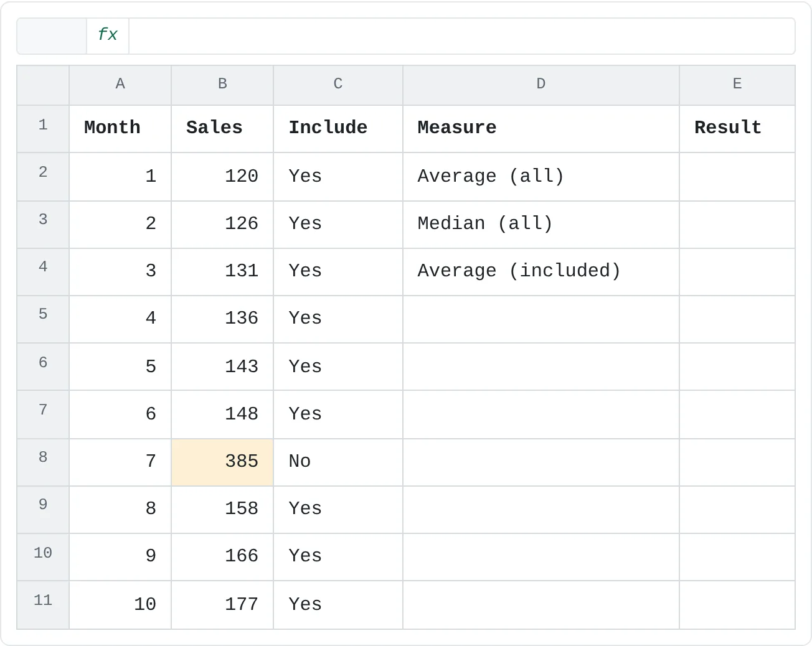Viewport: 812px width, 646px height.
Task: Select column A by its header
Action: (120, 85)
